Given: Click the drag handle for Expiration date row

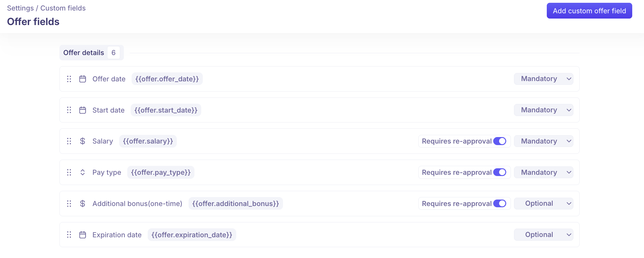Looking at the screenshot, I should click(69, 235).
